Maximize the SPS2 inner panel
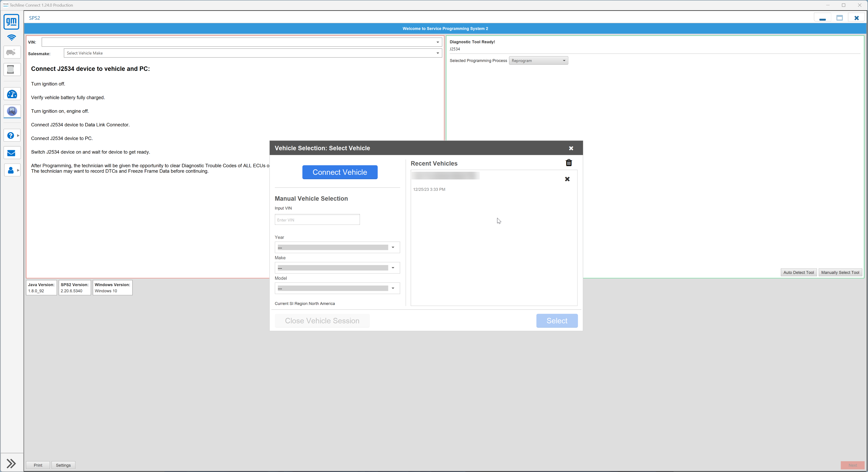 (839, 18)
